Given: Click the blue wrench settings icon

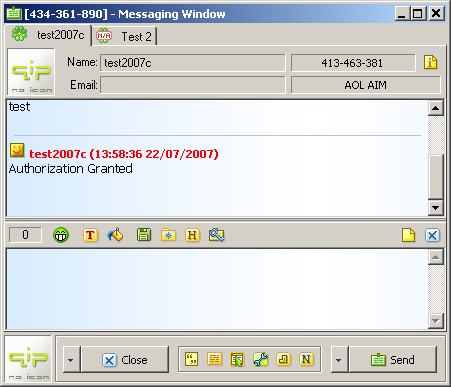Looking at the screenshot, I should 260,359.
